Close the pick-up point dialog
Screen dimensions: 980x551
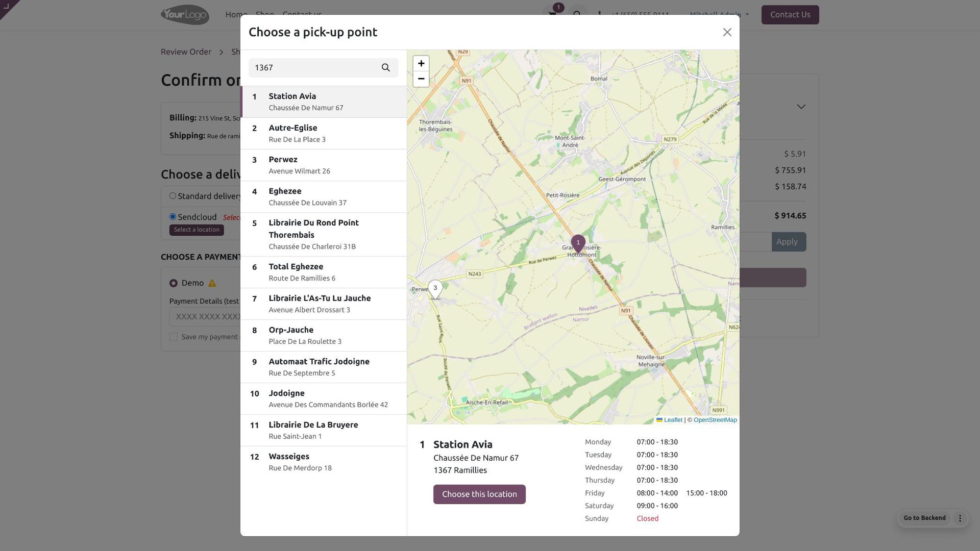(727, 32)
